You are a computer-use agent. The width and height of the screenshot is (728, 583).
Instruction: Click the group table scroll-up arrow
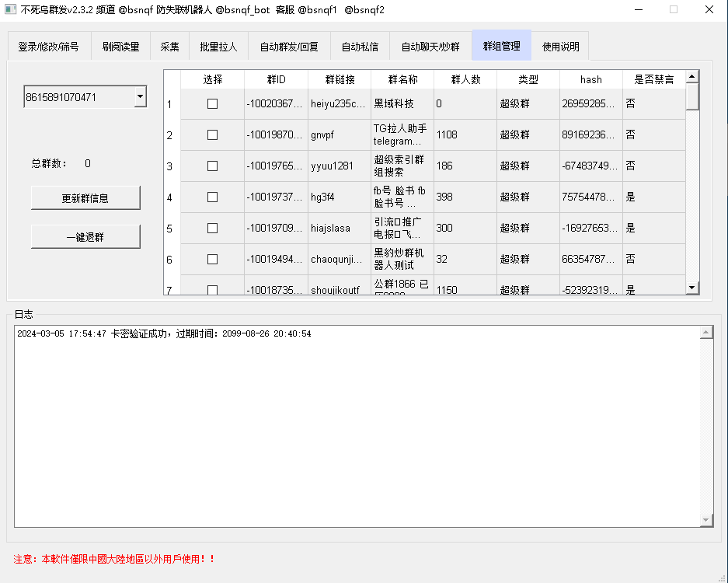click(x=692, y=77)
